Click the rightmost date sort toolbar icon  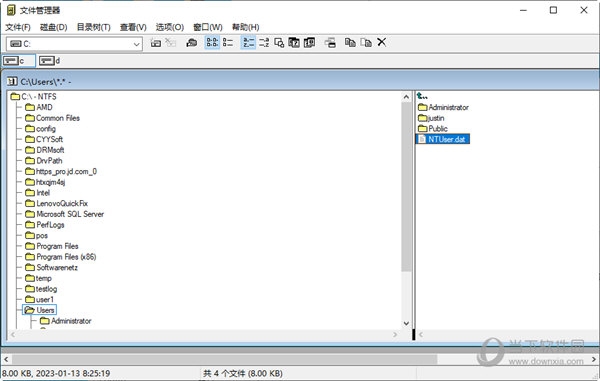click(309, 42)
